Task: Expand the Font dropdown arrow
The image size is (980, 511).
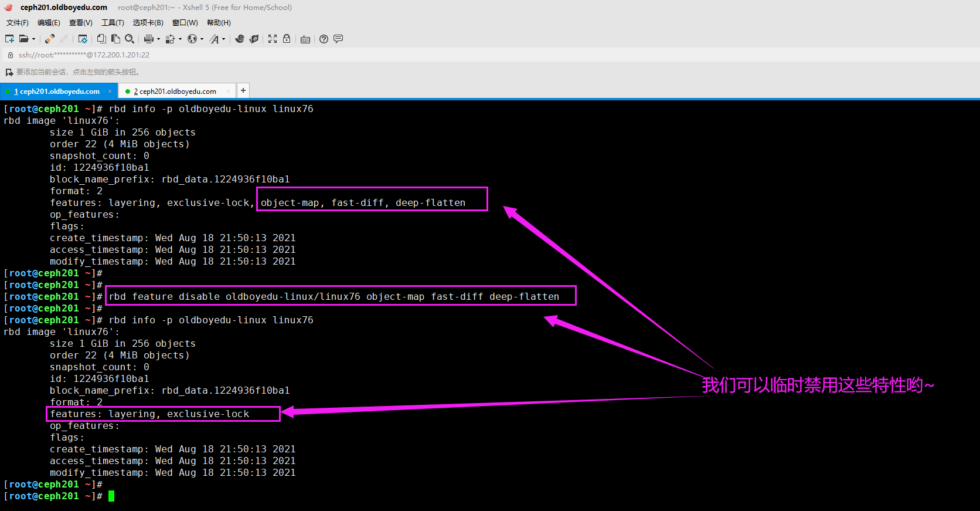Action: click(x=223, y=39)
